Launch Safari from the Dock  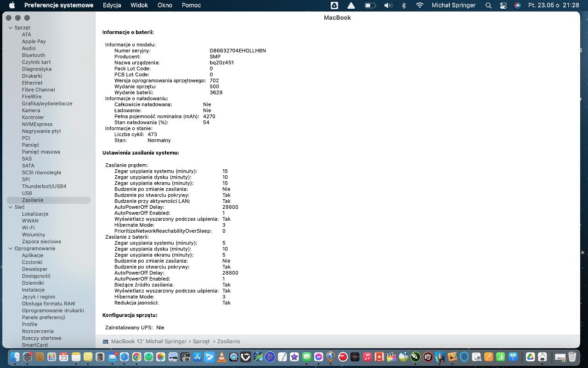tap(124, 357)
